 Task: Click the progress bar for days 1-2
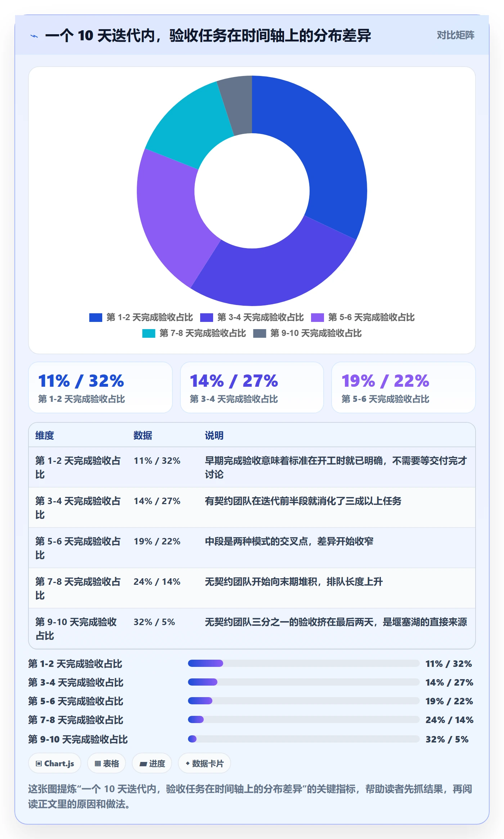(303, 663)
